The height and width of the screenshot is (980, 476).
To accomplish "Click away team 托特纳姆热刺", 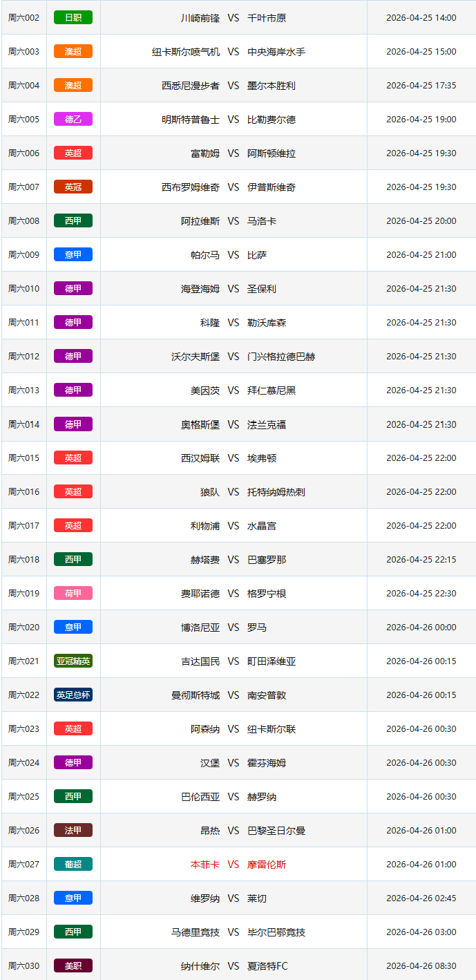I will click(276, 492).
